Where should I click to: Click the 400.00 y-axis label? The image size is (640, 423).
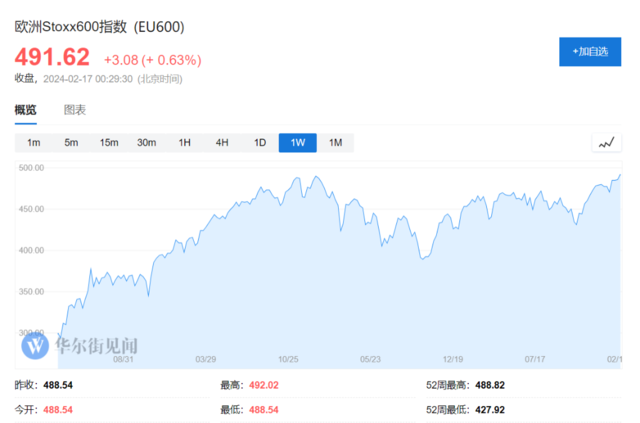pyautogui.click(x=31, y=250)
